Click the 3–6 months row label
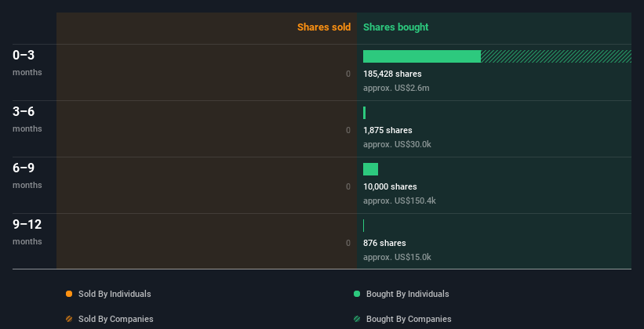This screenshot has width=644, height=329. [x=27, y=119]
